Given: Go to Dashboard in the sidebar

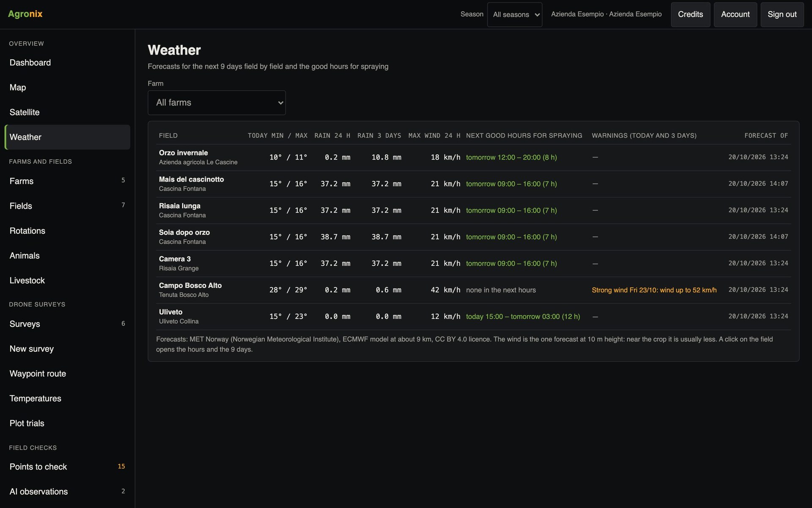Looking at the screenshot, I should (67, 63).
